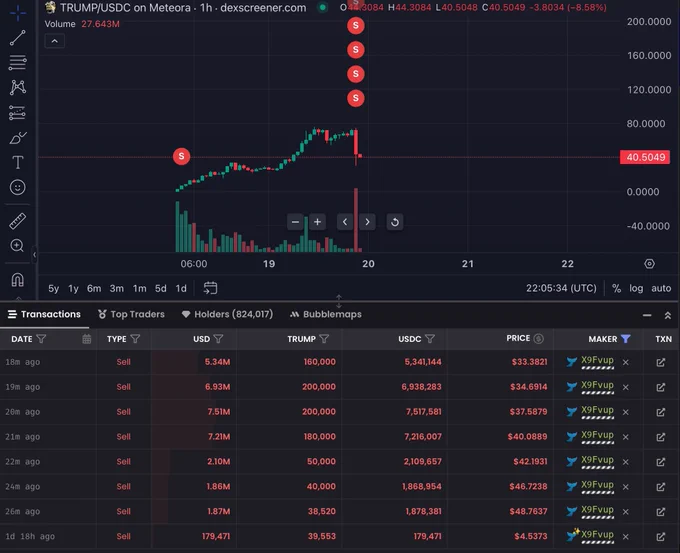Image resolution: width=680 pixels, height=553 pixels.
Task: Toggle percentage scale mode
Action: click(616, 288)
